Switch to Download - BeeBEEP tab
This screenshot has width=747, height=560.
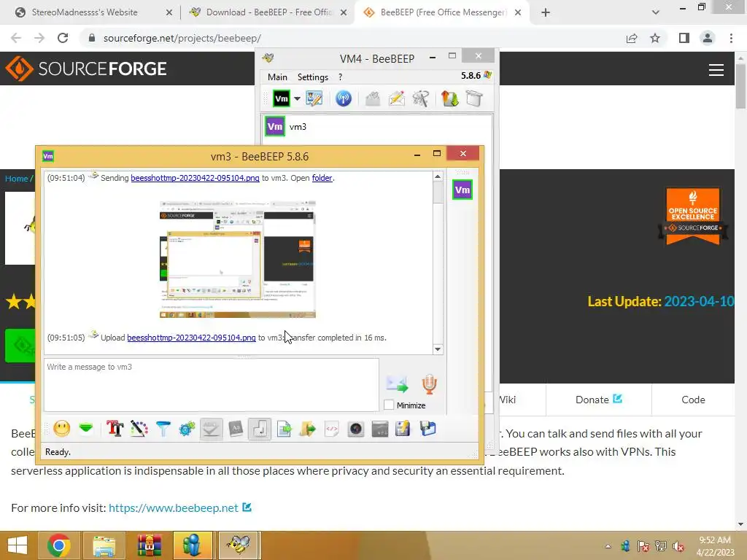[267, 12]
